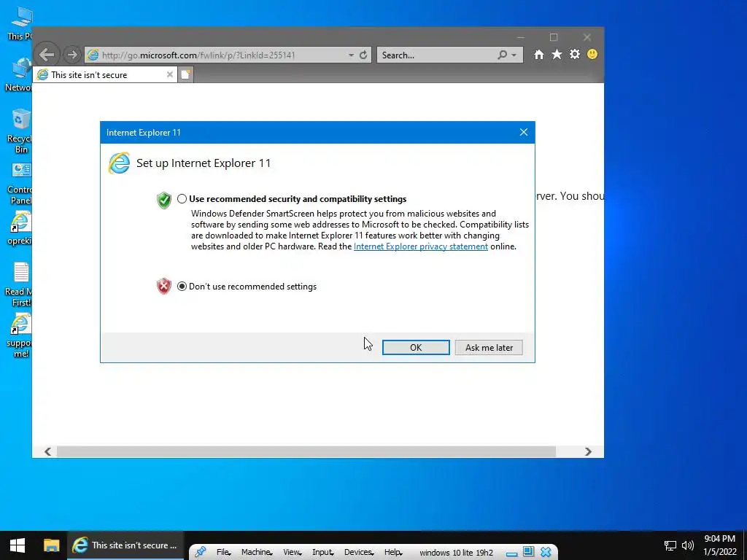The image size is (747, 560).
Task: Go forward in Internet Explorer
Action: tap(71, 55)
